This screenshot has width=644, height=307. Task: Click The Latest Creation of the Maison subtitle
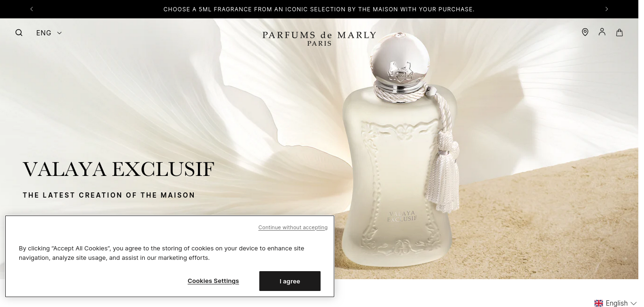coord(109,195)
